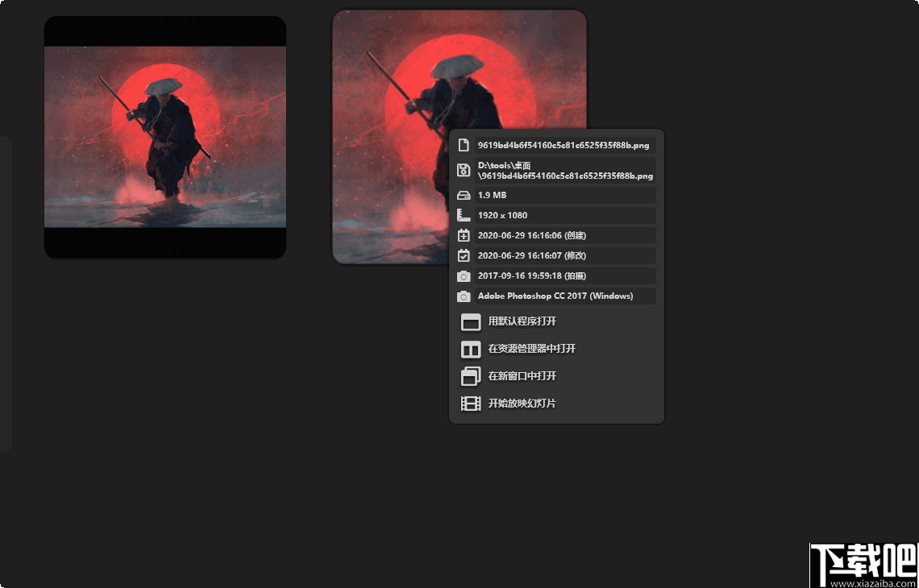Open the image in File Explorer via 在资源管理器中打开
This screenshot has height=588, width=919.
tap(534, 349)
